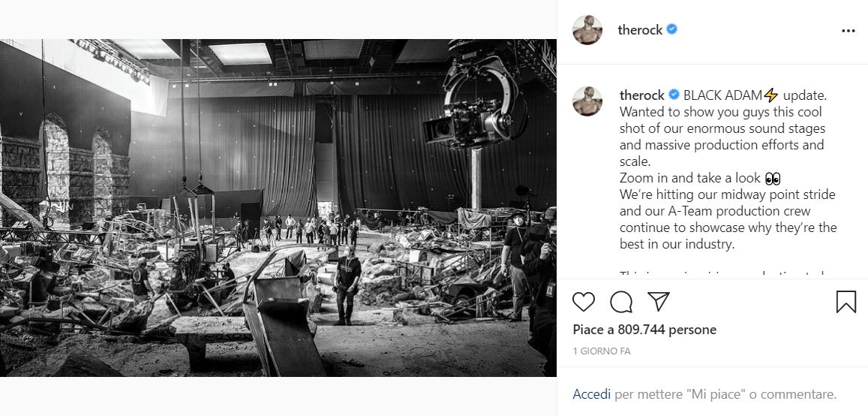The width and height of the screenshot is (868, 416).
Task: Click the black-and-white film set photo
Action: click(278, 208)
